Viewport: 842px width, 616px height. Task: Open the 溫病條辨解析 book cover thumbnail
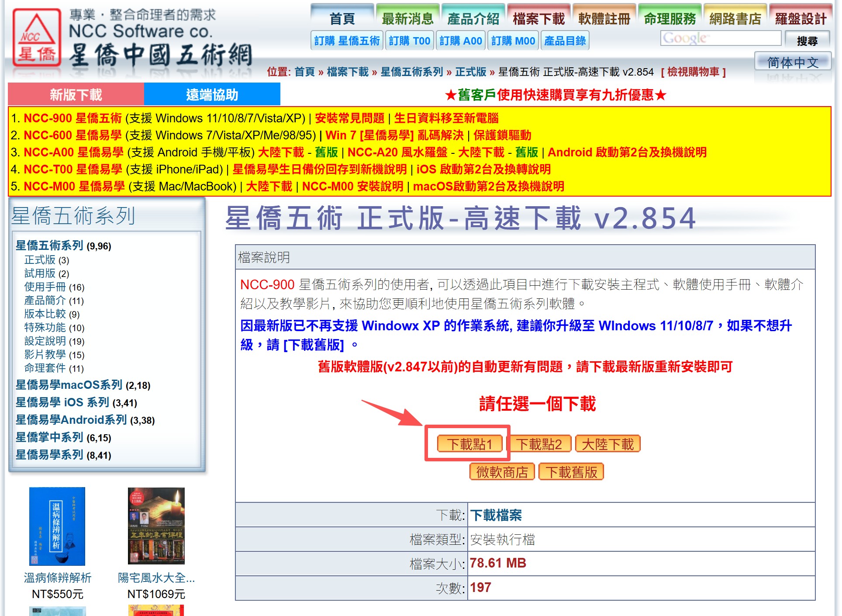(57, 526)
